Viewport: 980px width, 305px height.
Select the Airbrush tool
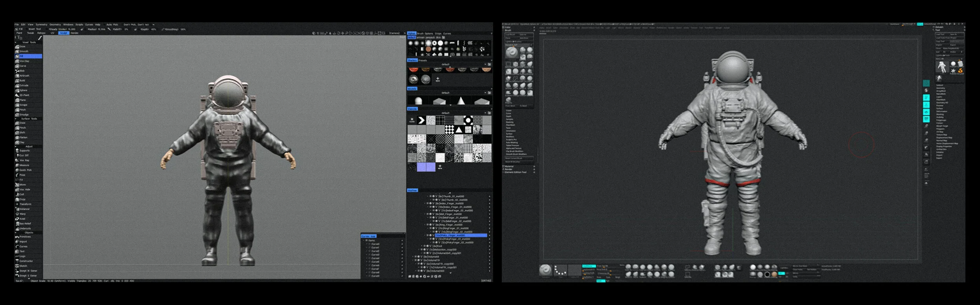[28, 76]
